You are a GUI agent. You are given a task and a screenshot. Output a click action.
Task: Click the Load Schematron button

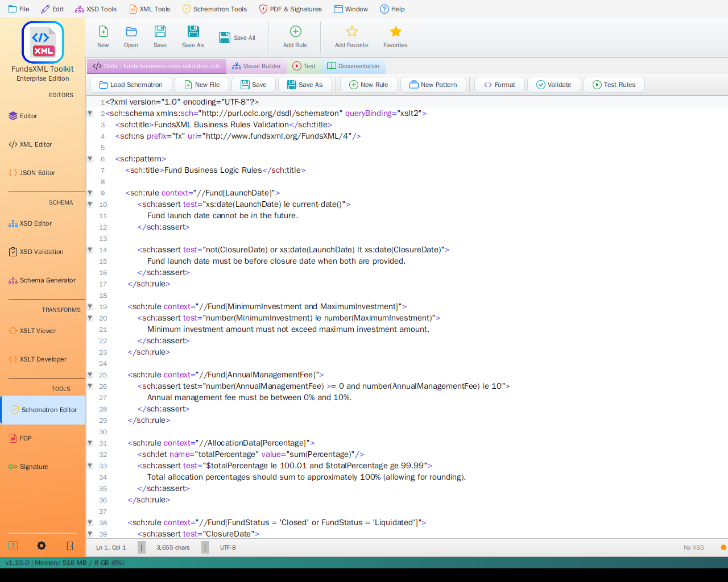coord(131,85)
